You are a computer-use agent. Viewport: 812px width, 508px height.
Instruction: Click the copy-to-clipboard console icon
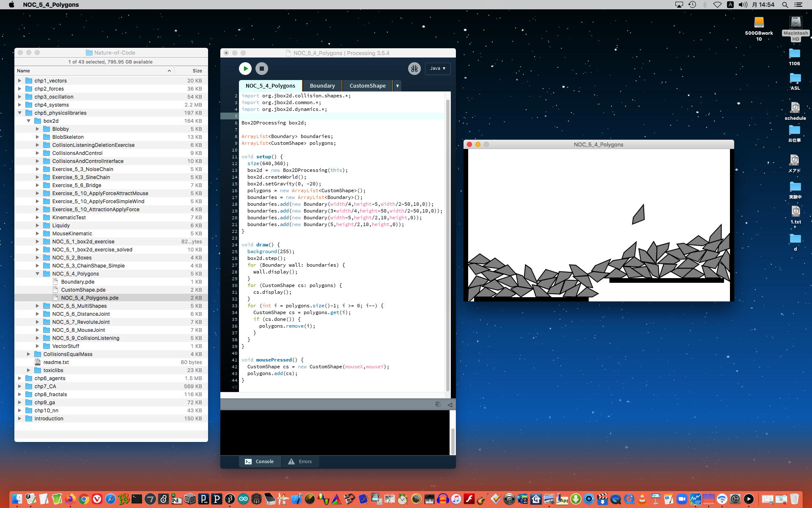pos(438,405)
